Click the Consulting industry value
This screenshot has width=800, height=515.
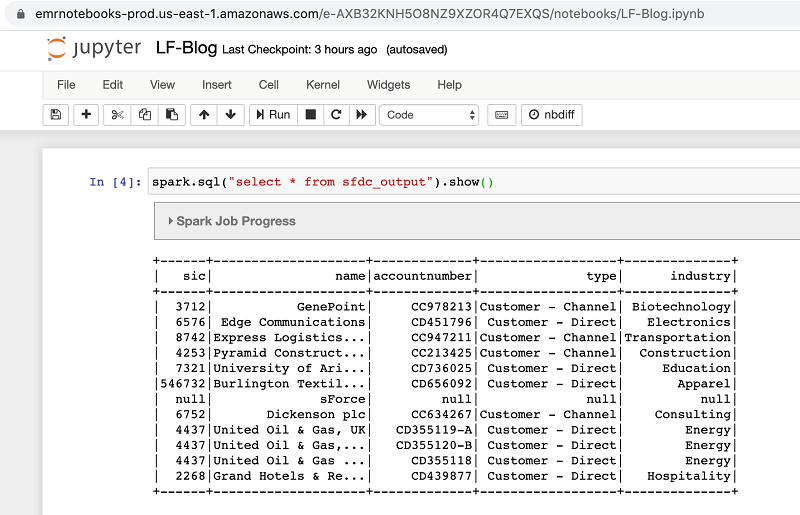[692, 414]
